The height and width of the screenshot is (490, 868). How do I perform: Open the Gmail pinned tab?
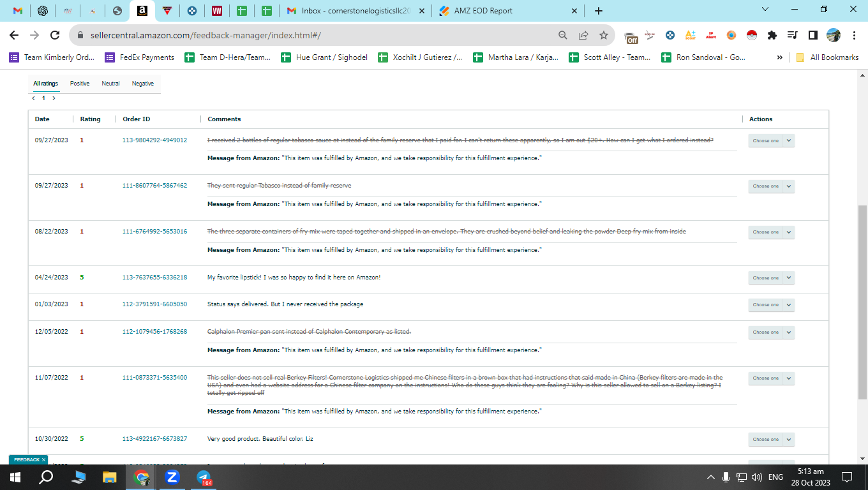18,11
